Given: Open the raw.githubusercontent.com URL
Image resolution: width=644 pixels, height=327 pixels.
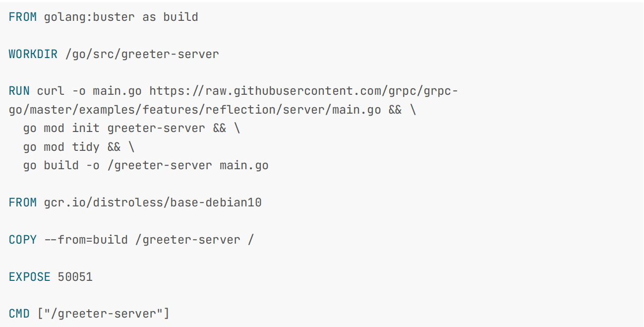Looking at the screenshot, I should (x=303, y=91).
